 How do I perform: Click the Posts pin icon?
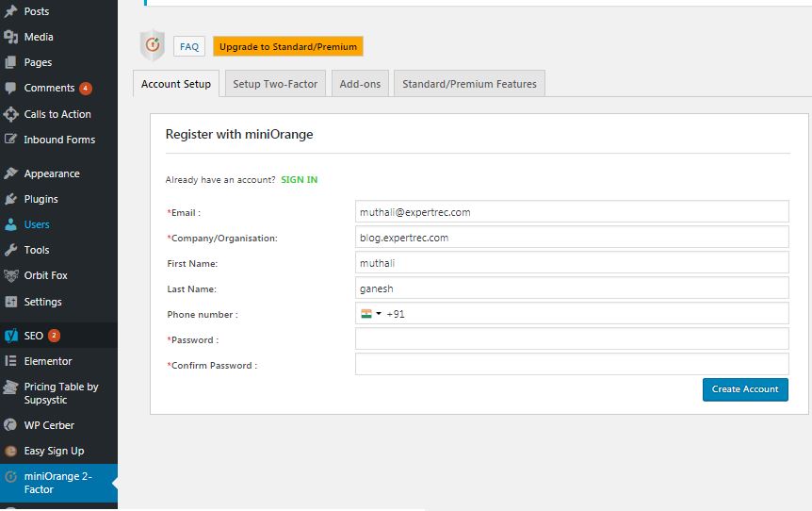tap(10, 11)
